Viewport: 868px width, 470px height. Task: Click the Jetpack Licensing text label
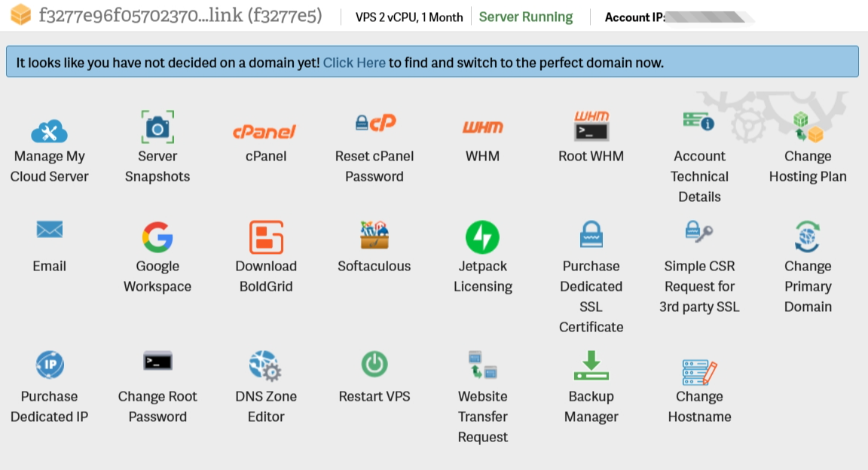tap(483, 276)
